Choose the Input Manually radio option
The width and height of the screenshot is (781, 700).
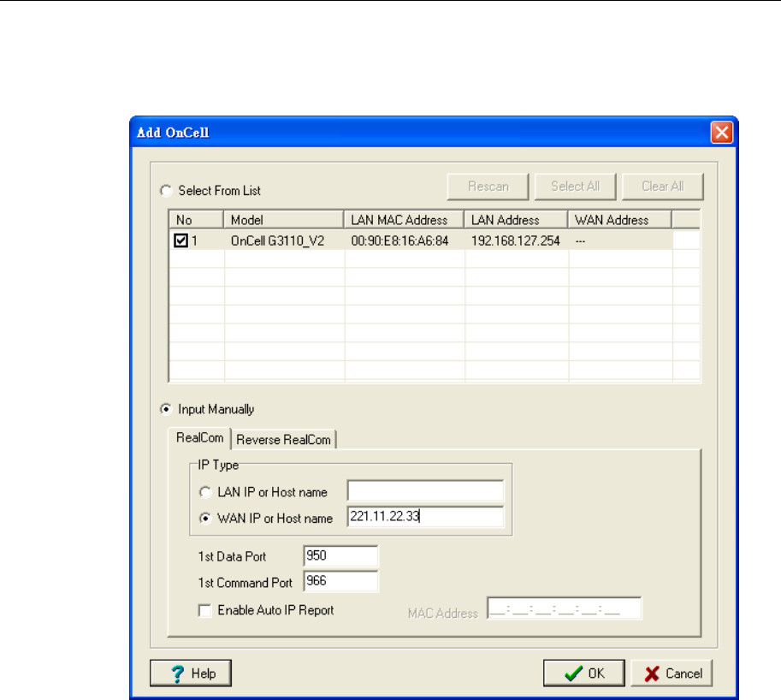(x=166, y=409)
